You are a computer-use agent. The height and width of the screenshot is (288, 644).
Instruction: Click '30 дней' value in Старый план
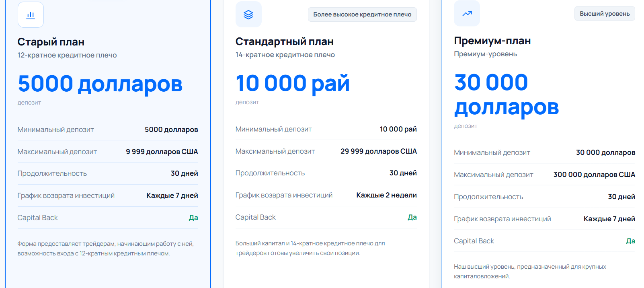coord(184,173)
